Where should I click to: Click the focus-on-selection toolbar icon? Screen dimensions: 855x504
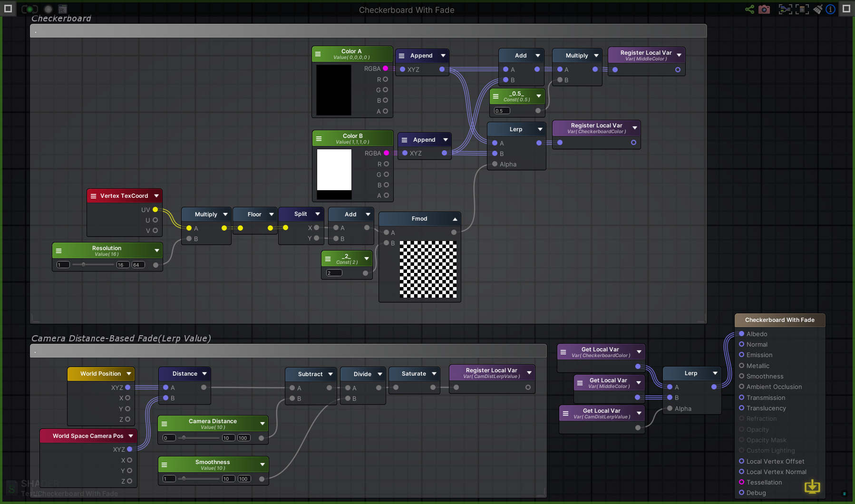tap(785, 9)
